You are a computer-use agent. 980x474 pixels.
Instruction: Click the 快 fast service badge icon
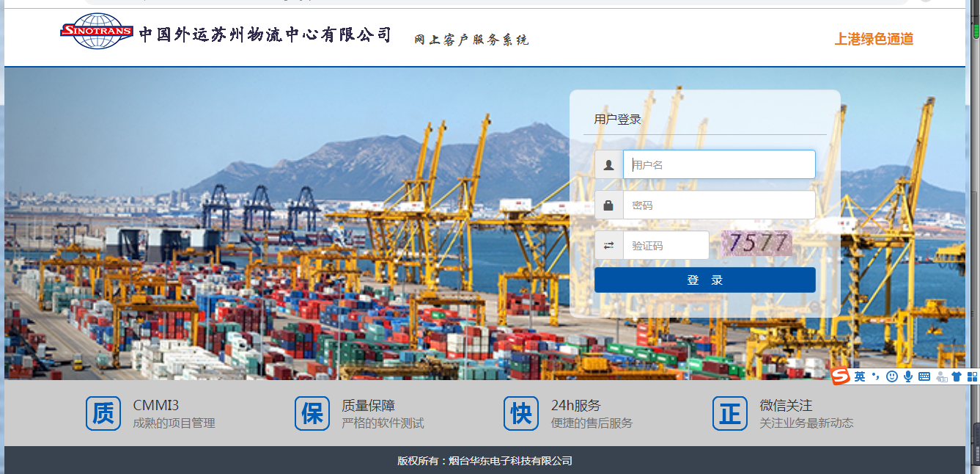[521, 414]
